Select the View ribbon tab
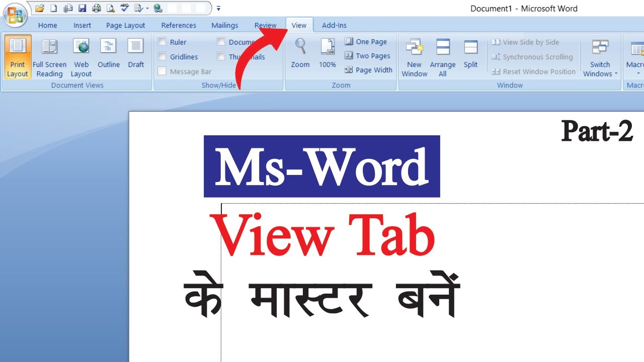644x362 pixels. (x=299, y=25)
